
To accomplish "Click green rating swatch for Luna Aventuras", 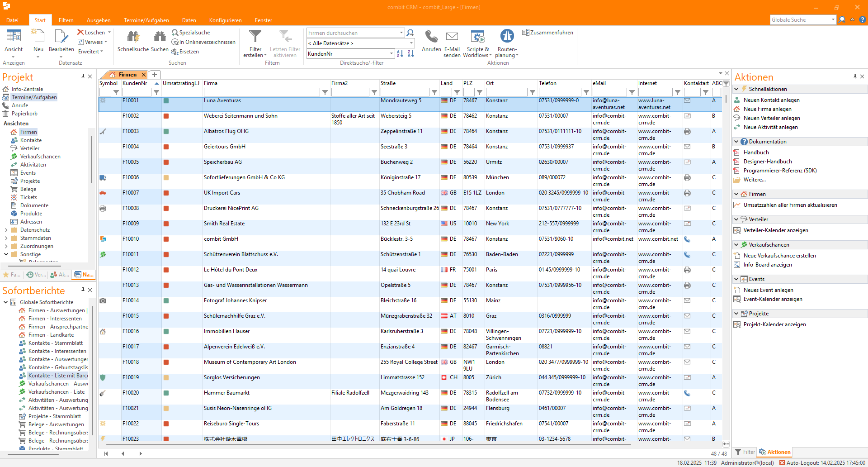I will 166,101.
